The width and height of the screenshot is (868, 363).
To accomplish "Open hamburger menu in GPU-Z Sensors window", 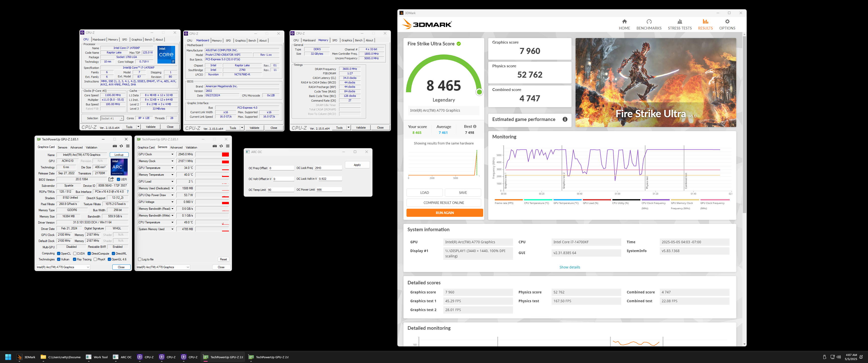I will coord(228,146).
